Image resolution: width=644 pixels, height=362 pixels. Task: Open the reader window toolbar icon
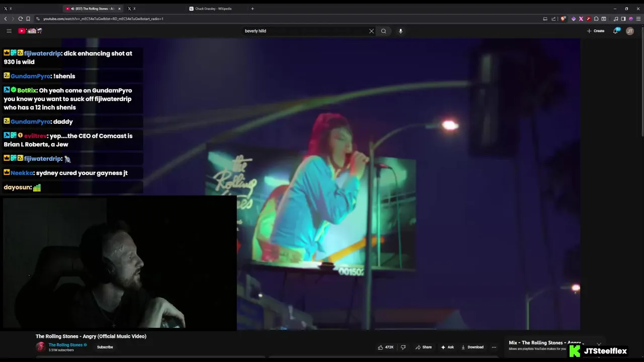click(x=604, y=19)
